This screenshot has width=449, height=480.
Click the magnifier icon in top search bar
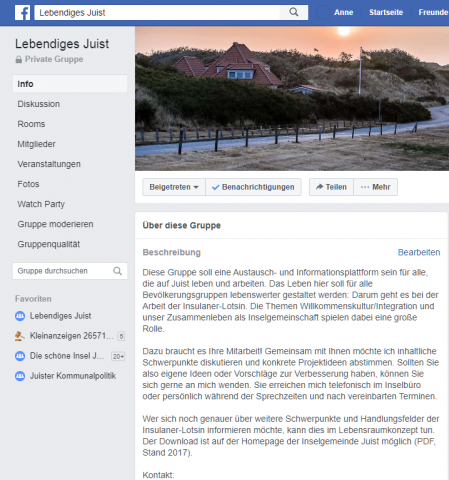pyautogui.click(x=294, y=12)
